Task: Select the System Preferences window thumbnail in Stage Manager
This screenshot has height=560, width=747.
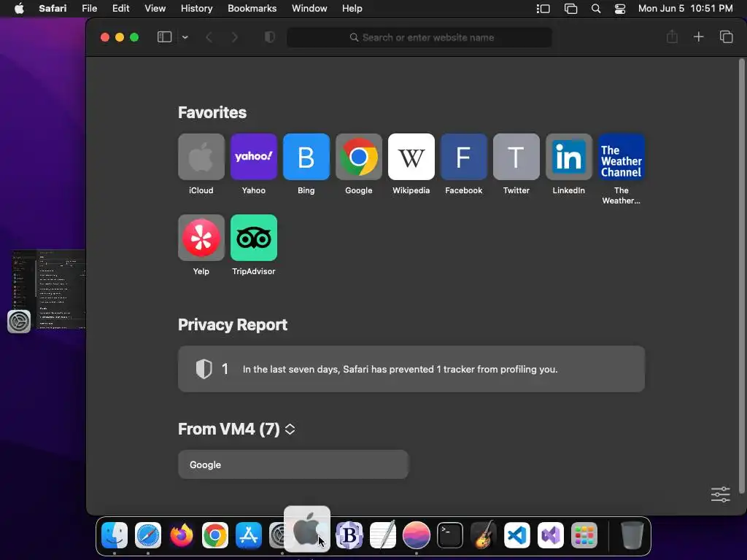Action: 48,289
